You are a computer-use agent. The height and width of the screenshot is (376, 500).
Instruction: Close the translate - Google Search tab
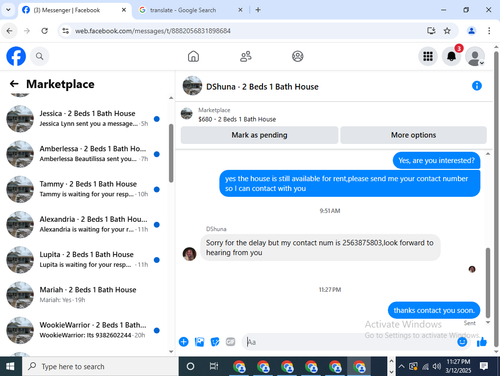point(240,10)
